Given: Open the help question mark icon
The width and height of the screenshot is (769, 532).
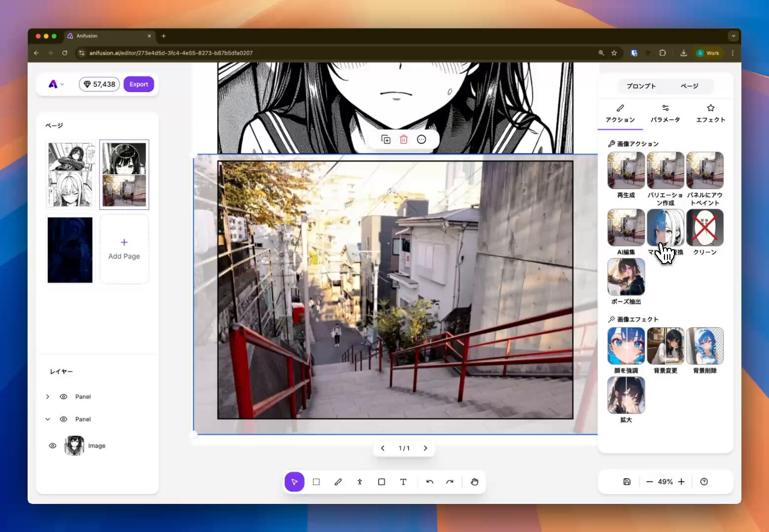Looking at the screenshot, I should click(704, 482).
